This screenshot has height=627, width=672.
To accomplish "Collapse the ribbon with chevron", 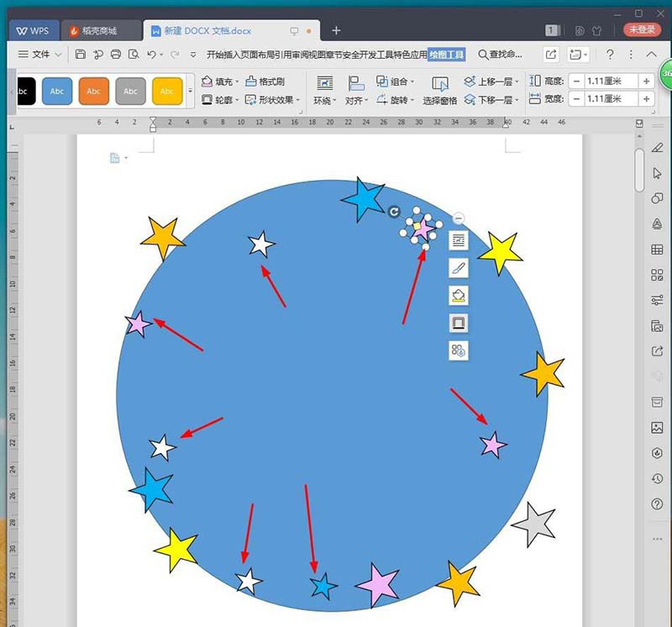I will click(x=651, y=54).
